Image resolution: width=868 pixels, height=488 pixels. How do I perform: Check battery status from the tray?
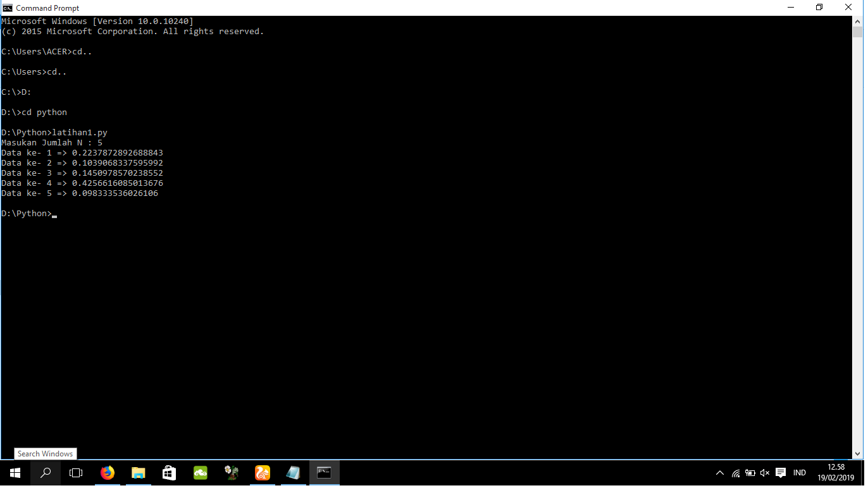pos(750,472)
